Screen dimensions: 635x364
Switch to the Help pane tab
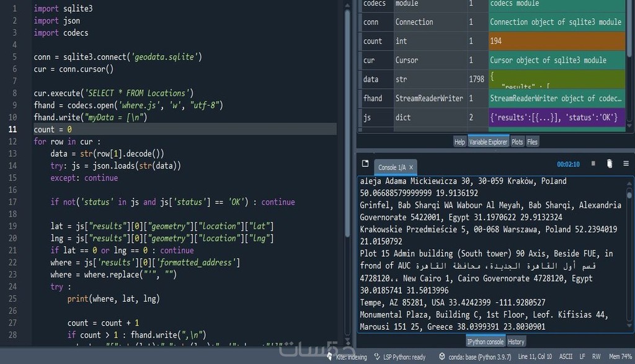(460, 142)
